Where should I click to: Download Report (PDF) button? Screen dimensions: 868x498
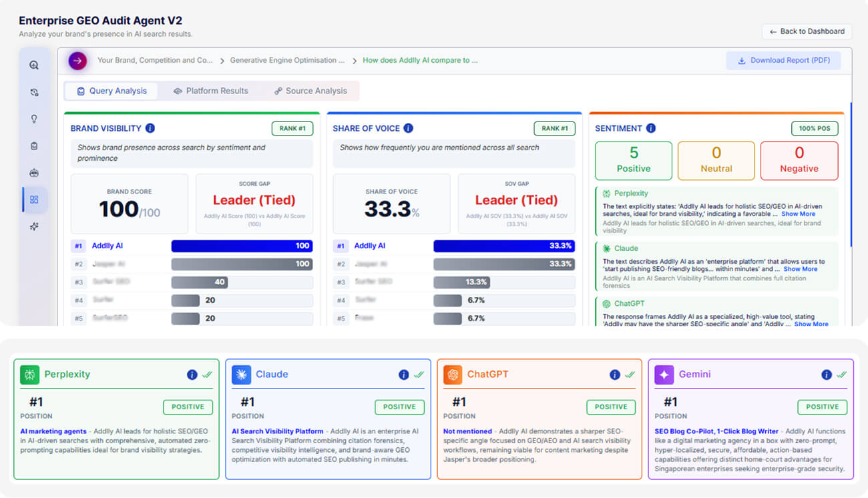pos(783,61)
